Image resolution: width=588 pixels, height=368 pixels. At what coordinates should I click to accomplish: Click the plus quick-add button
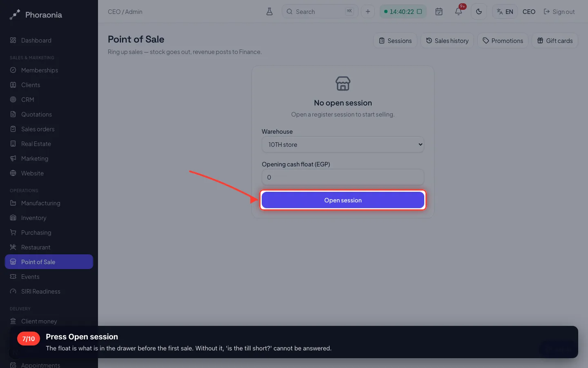368,11
